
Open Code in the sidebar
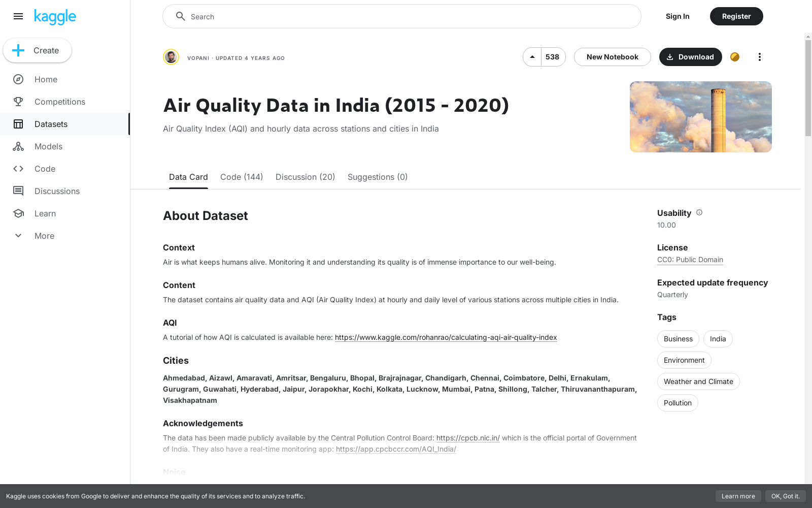(65, 169)
